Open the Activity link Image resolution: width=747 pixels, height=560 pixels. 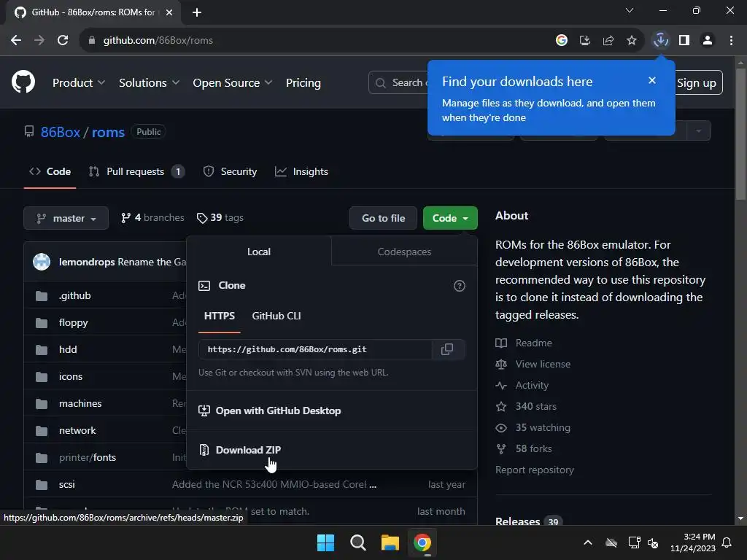click(x=522, y=385)
